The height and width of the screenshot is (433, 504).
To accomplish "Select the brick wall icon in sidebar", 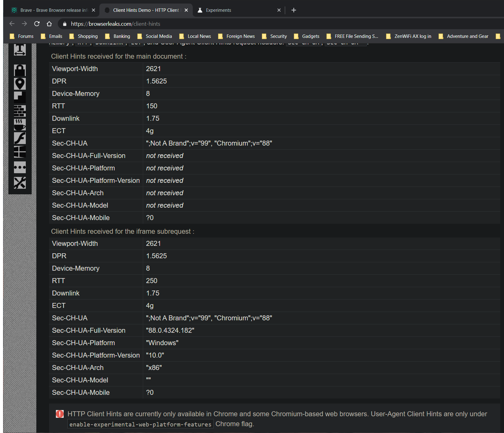I will (x=20, y=111).
